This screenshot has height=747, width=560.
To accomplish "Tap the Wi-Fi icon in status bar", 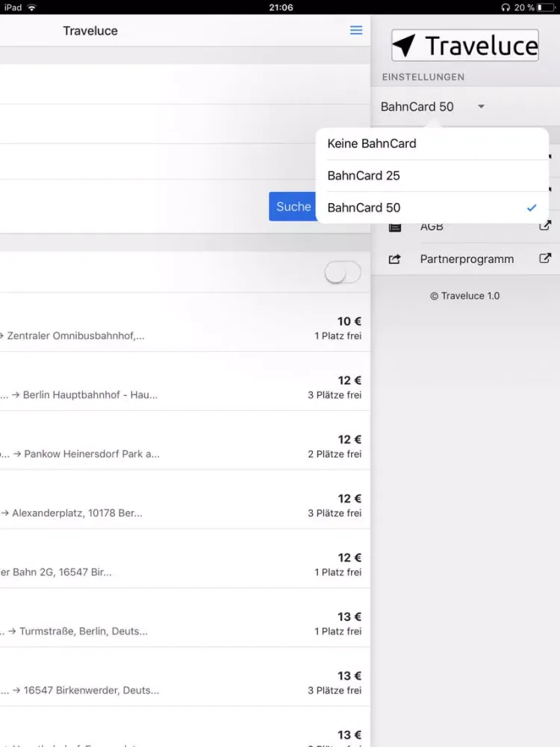I will [32, 7].
